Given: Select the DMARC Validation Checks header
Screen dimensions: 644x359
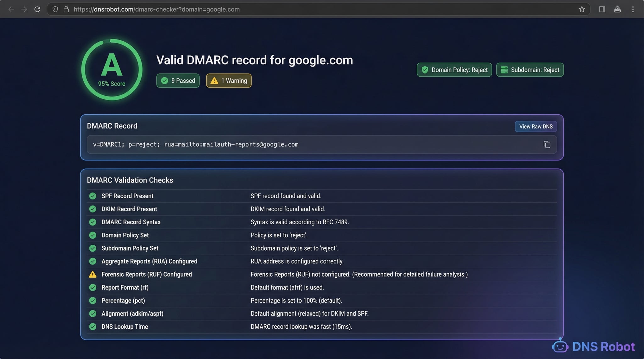Looking at the screenshot, I should tap(130, 180).
